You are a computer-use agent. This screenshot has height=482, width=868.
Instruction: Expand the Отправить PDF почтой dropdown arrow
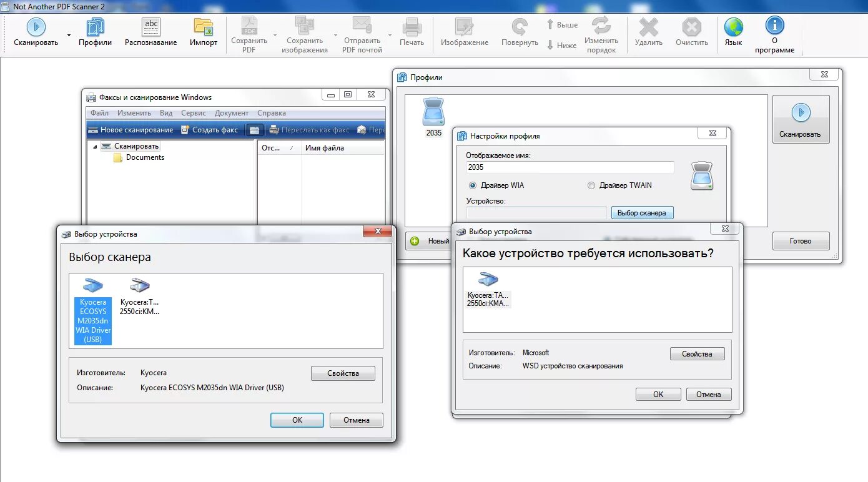click(390, 35)
